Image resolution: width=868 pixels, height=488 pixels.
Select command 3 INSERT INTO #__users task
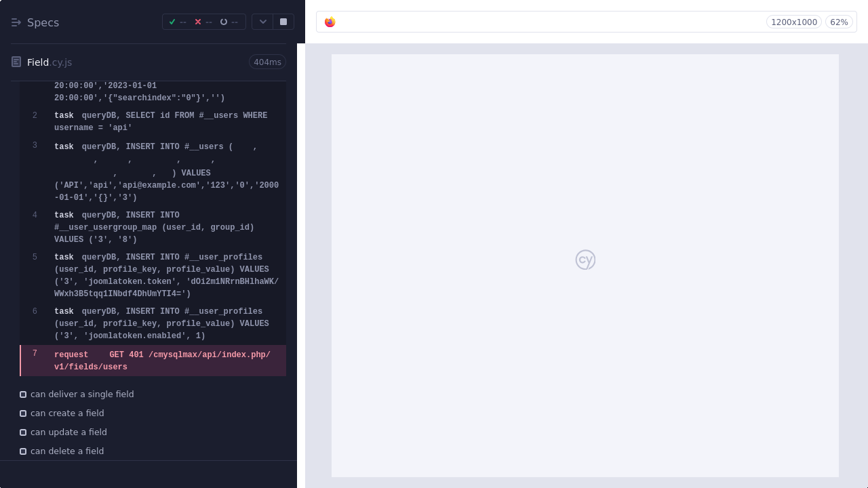153,171
